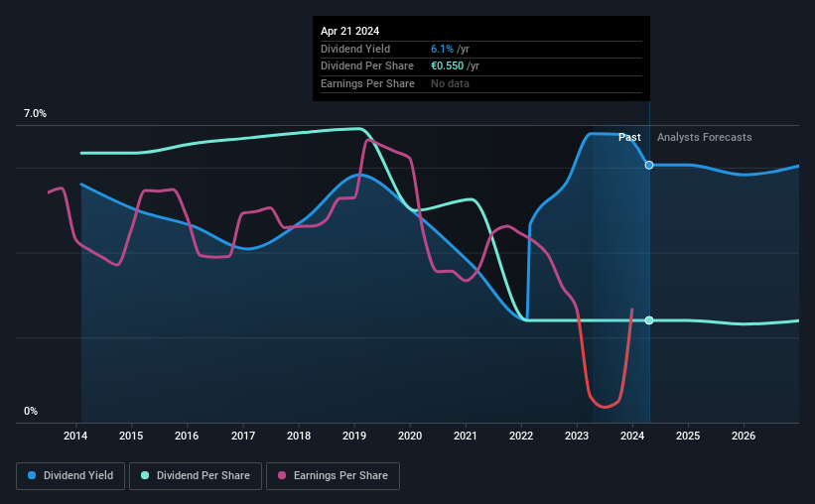Click the €0.550 dividend per share value
This screenshot has width=815, height=504.
pos(447,66)
